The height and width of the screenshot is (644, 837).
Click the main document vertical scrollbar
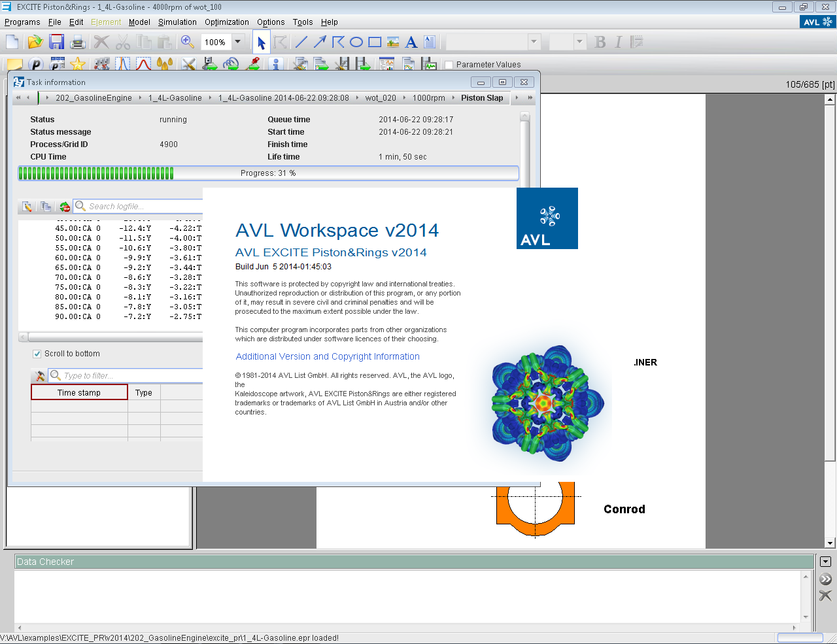(830, 321)
